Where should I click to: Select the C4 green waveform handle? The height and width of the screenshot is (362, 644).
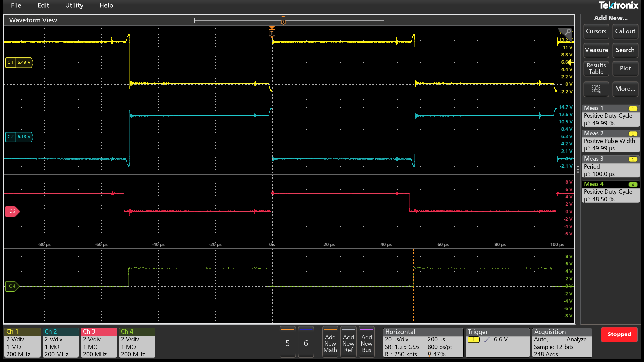click(12, 286)
